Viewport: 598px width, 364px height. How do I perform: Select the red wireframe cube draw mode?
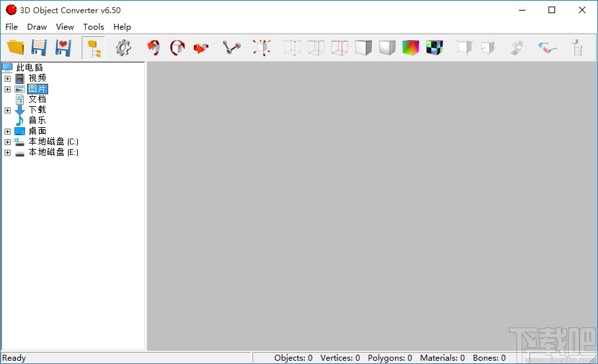[340, 47]
